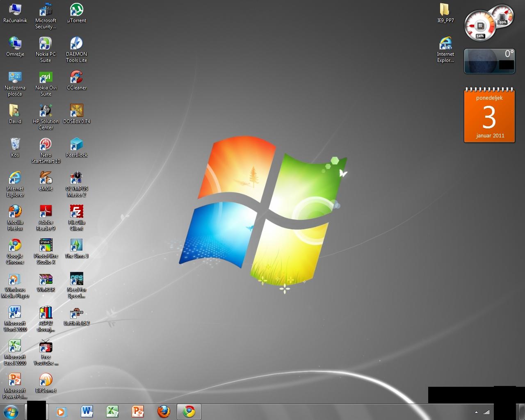Viewport: 525px width, 420px height.
Task: Open Firefox from the taskbar
Action: click(163, 411)
